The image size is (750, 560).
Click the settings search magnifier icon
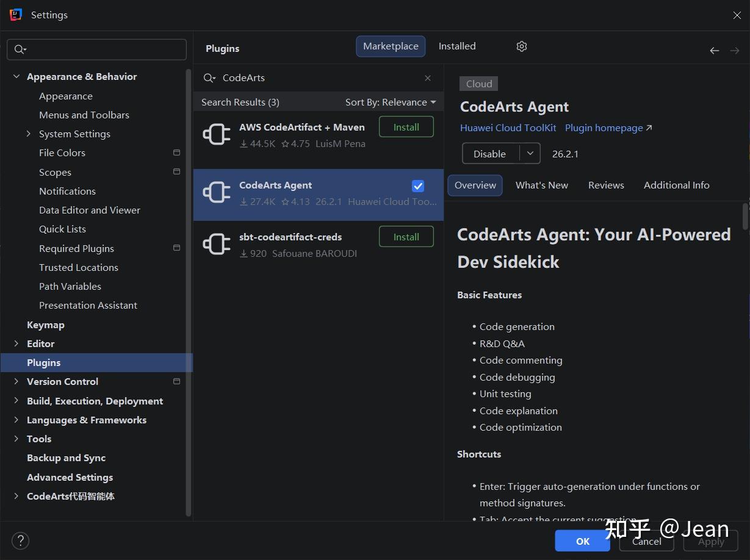coord(20,49)
